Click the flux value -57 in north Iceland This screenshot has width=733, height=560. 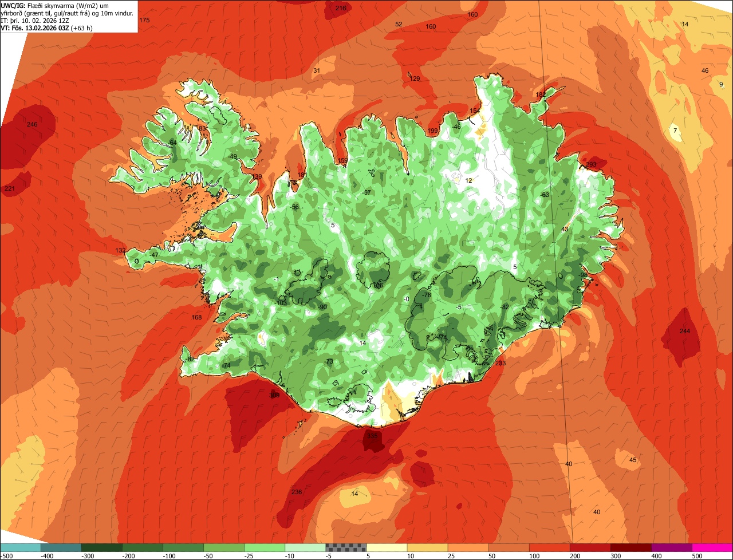tap(367, 192)
